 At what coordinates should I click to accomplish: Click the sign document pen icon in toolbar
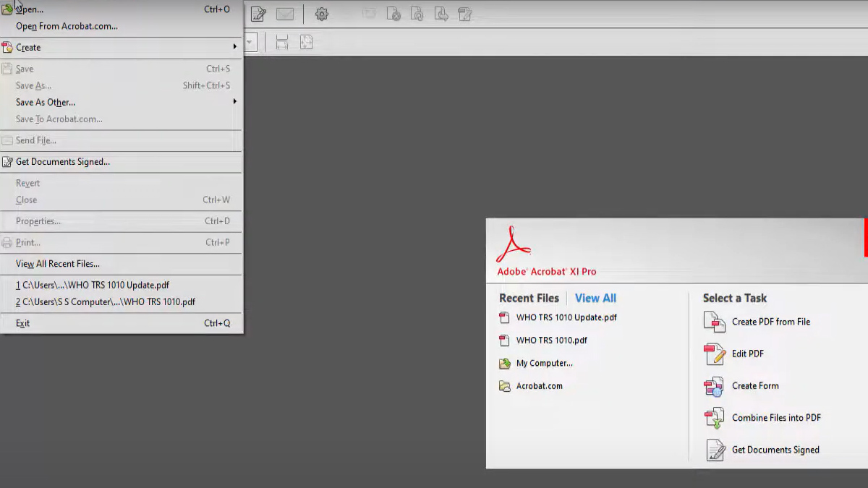[258, 14]
